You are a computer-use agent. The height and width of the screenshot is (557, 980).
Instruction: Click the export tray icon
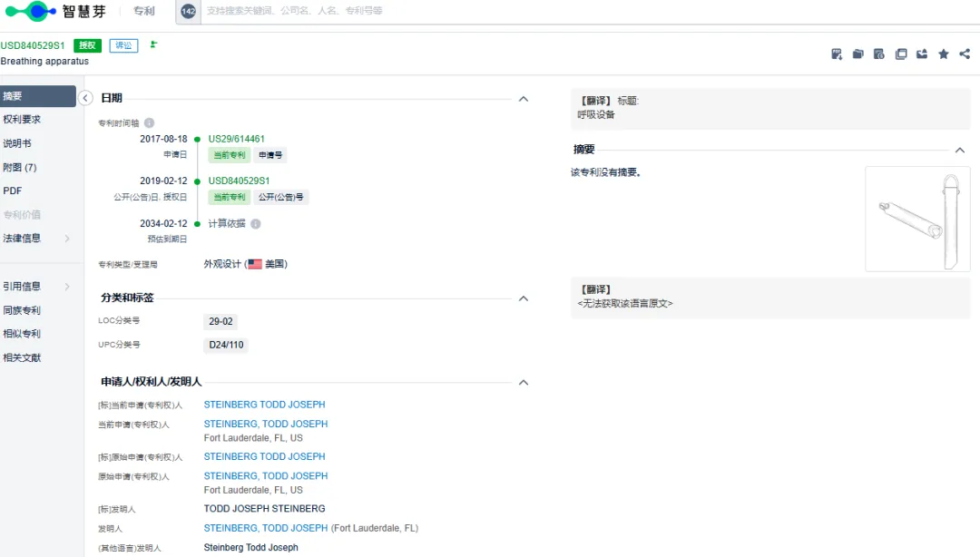[x=922, y=54]
